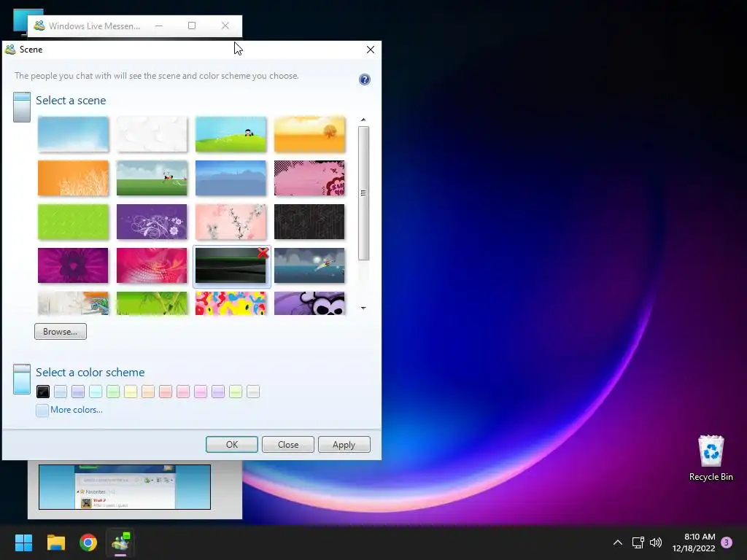Choose the pale gray color scheme swatch
The width and height of the screenshot is (747, 560).
[253, 392]
